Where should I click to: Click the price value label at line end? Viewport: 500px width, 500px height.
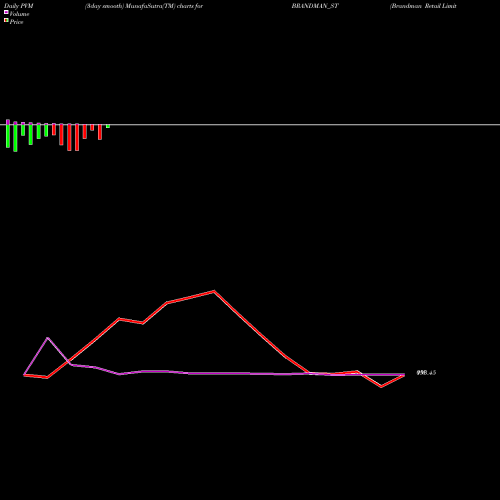click(426, 373)
